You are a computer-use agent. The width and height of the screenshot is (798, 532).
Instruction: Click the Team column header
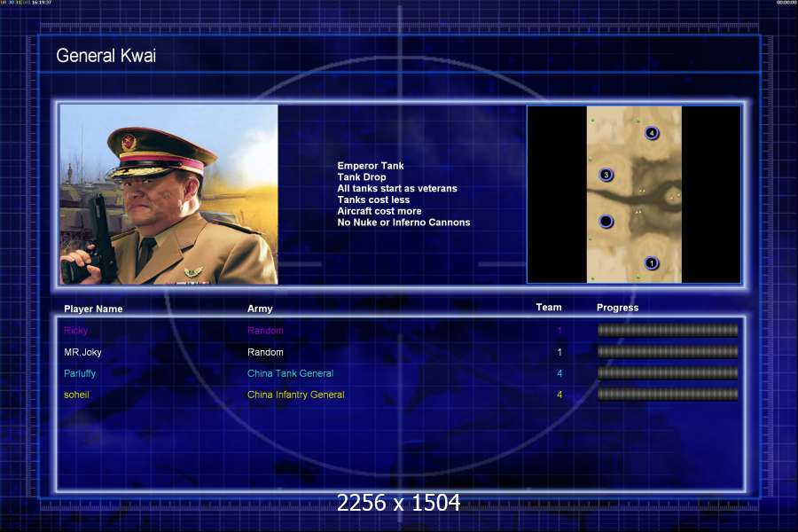549,307
